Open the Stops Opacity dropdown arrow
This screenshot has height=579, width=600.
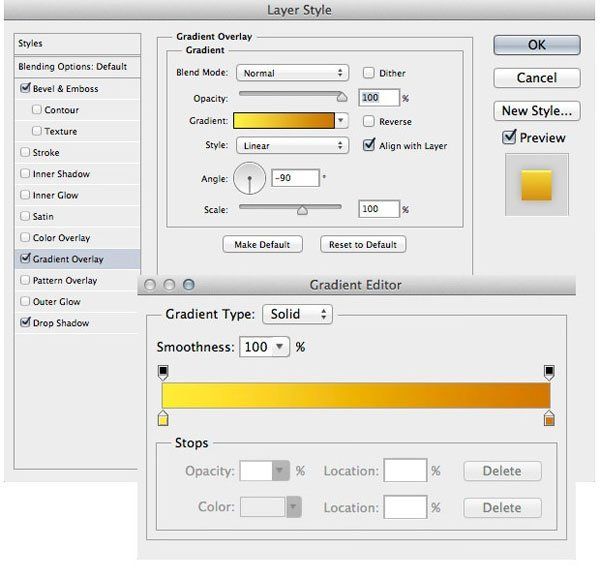click(280, 470)
